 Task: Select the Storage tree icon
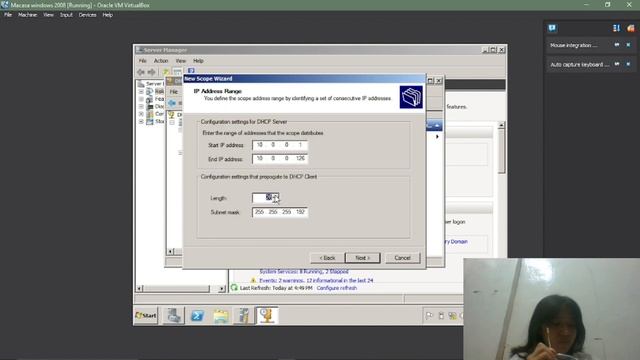tap(150, 122)
